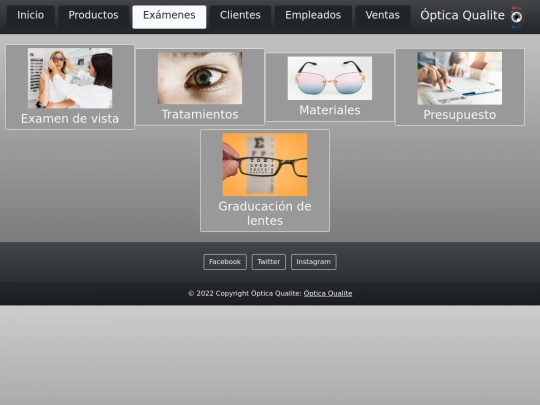
Task: Click the Examen de vista label
Action: [x=70, y=118]
